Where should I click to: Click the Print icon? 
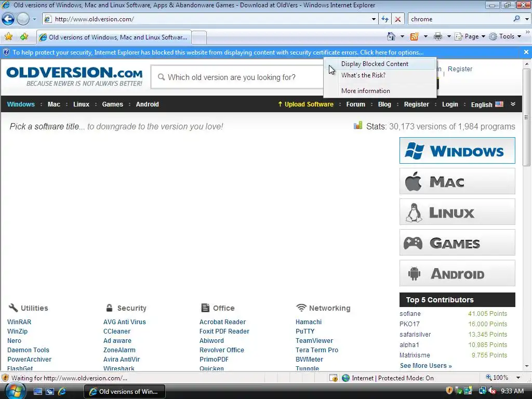point(438,36)
